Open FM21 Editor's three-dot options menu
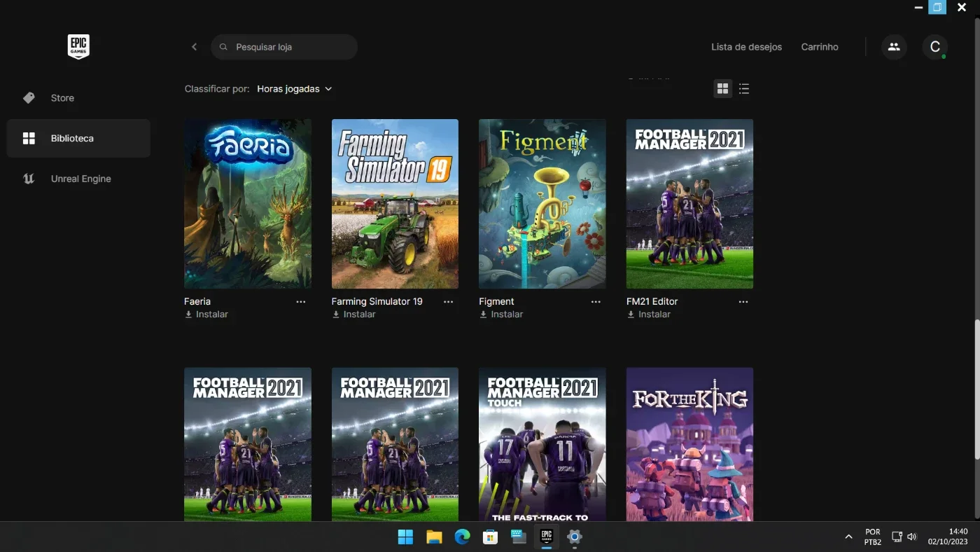This screenshot has width=980, height=552. coord(743,302)
